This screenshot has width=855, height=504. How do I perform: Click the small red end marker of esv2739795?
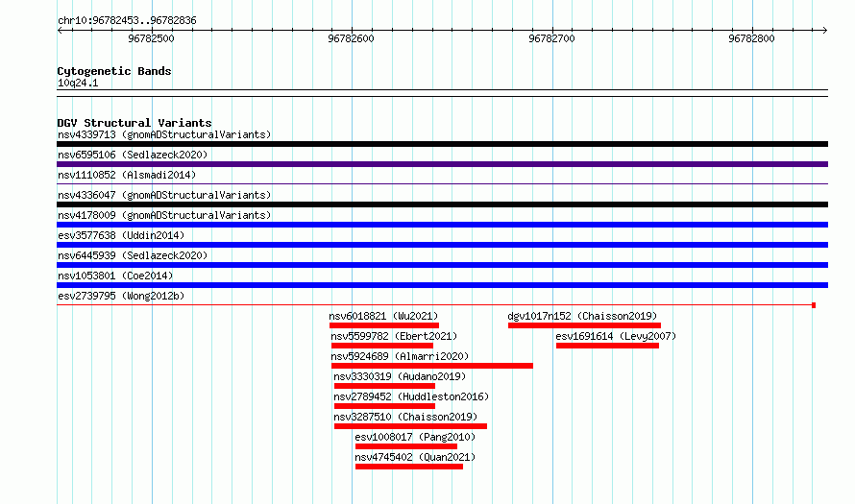click(814, 305)
